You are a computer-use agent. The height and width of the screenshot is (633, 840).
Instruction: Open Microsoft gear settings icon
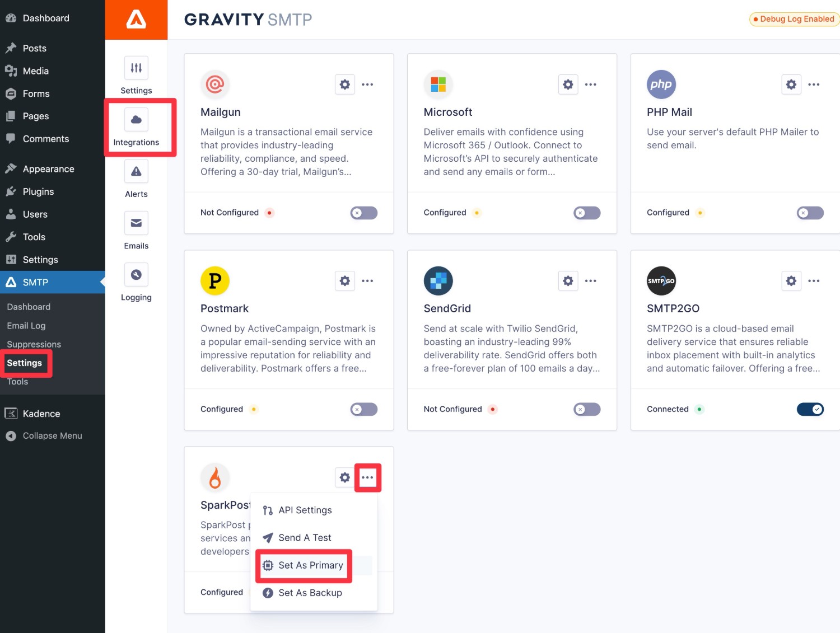pyautogui.click(x=568, y=85)
